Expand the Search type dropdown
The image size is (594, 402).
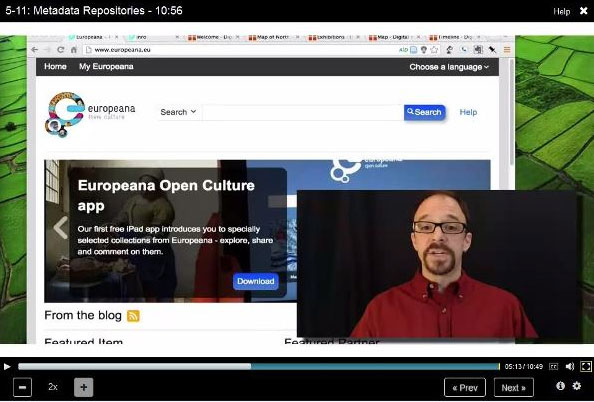(178, 112)
